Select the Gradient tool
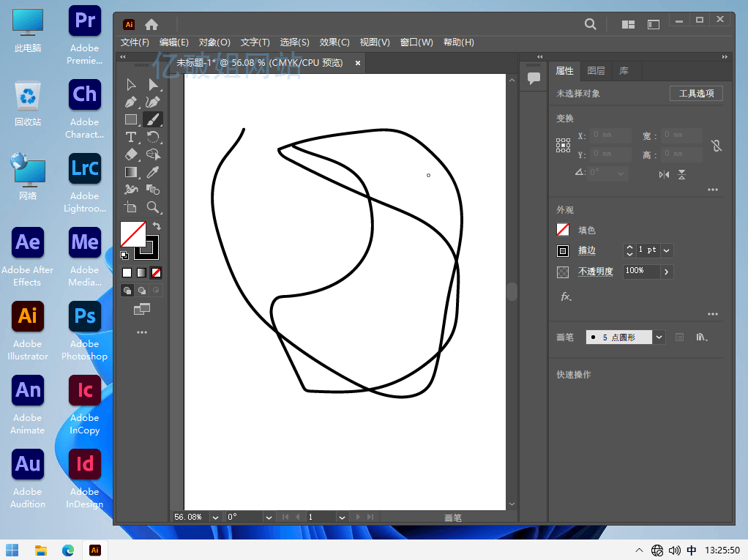The width and height of the screenshot is (748, 560). click(130, 173)
